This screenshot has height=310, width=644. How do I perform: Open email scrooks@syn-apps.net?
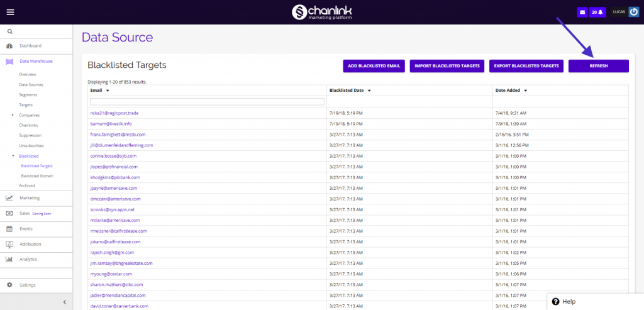[113, 209]
